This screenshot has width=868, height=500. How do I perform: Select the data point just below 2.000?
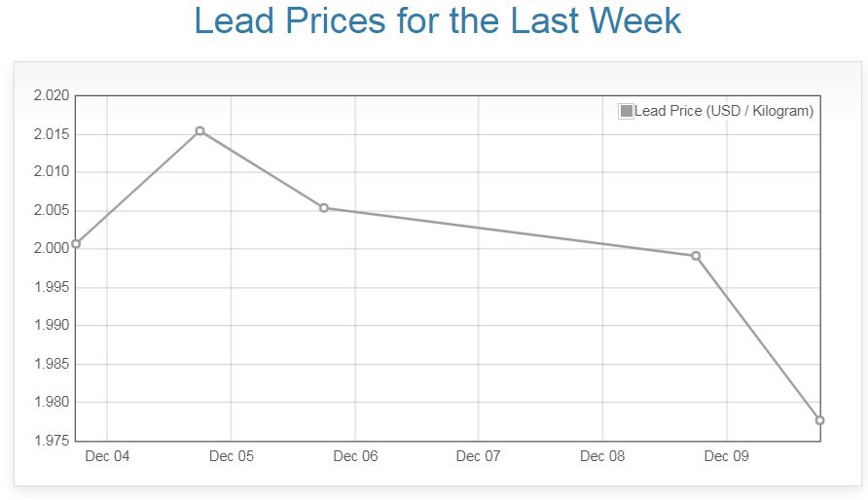[x=696, y=256]
